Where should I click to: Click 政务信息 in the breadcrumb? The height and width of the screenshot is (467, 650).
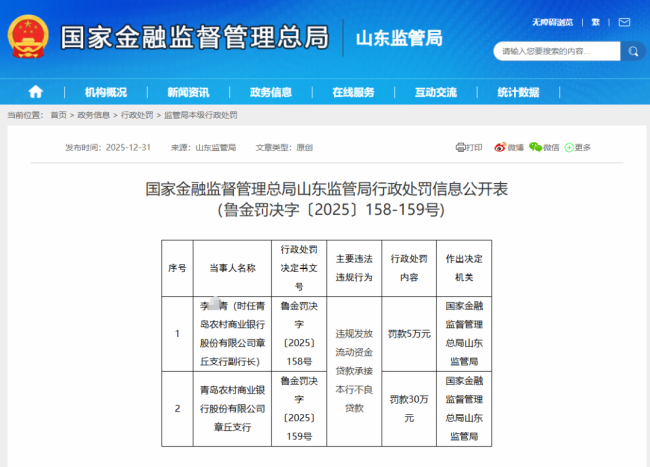tap(94, 115)
